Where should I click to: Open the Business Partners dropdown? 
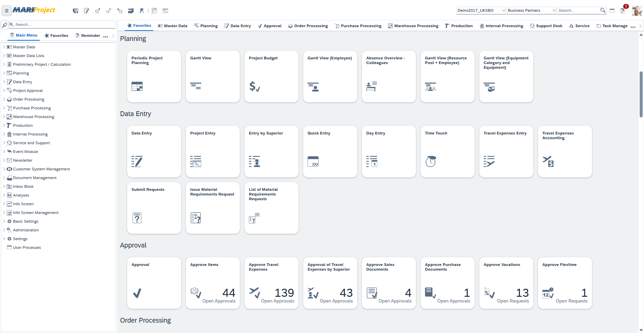pos(531,10)
